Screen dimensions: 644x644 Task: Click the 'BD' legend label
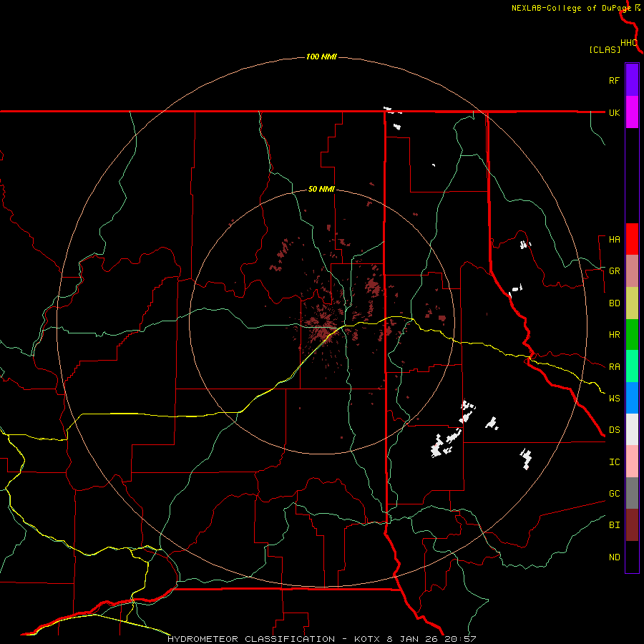coord(614,303)
